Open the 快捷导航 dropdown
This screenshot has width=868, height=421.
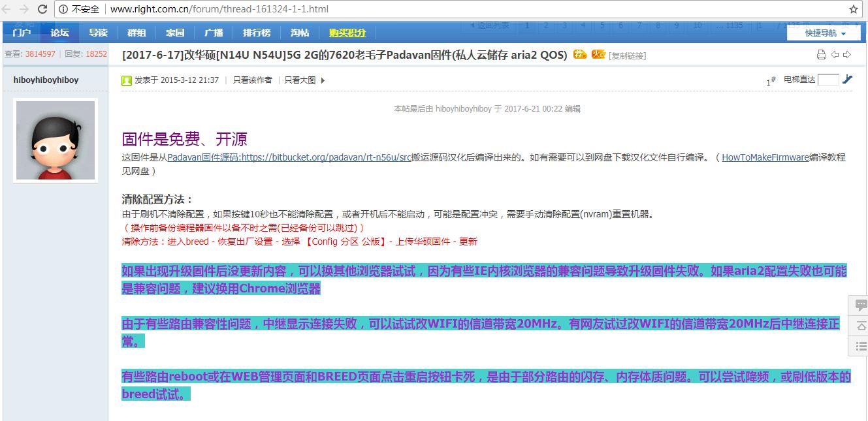823,31
